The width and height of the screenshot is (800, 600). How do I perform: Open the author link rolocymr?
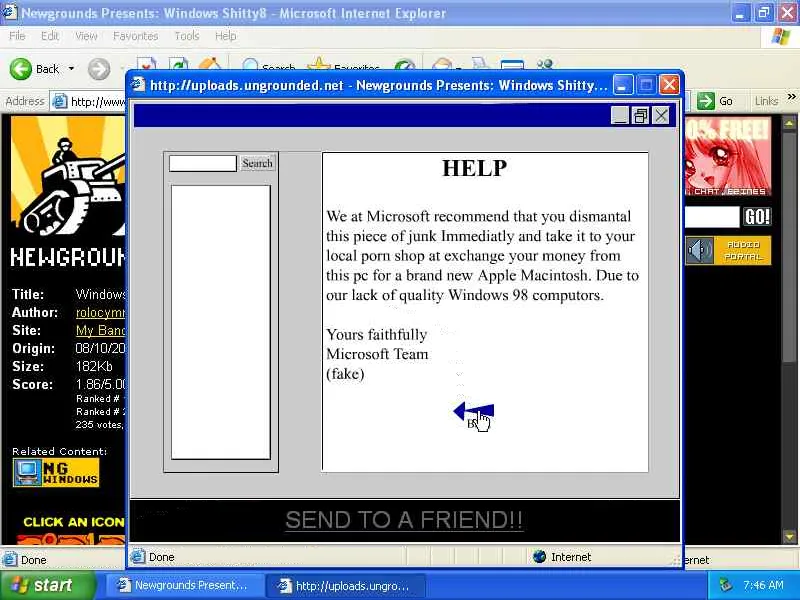point(101,312)
